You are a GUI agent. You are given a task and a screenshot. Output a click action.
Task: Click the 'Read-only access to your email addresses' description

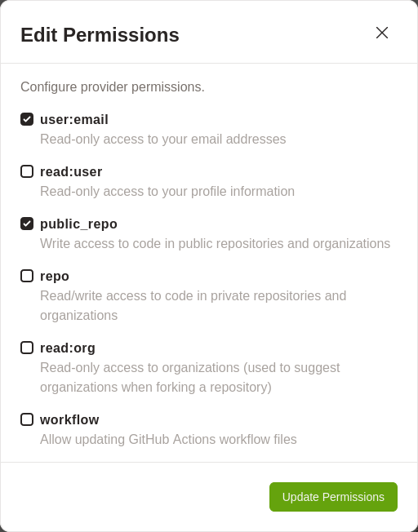pos(163,139)
